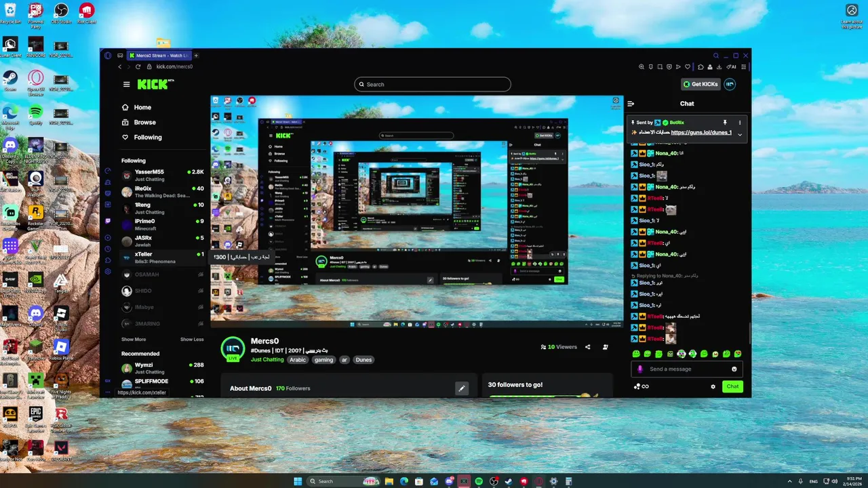Click the share stream icon
Image resolution: width=868 pixels, height=488 pixels.
[x=587, y=347]
